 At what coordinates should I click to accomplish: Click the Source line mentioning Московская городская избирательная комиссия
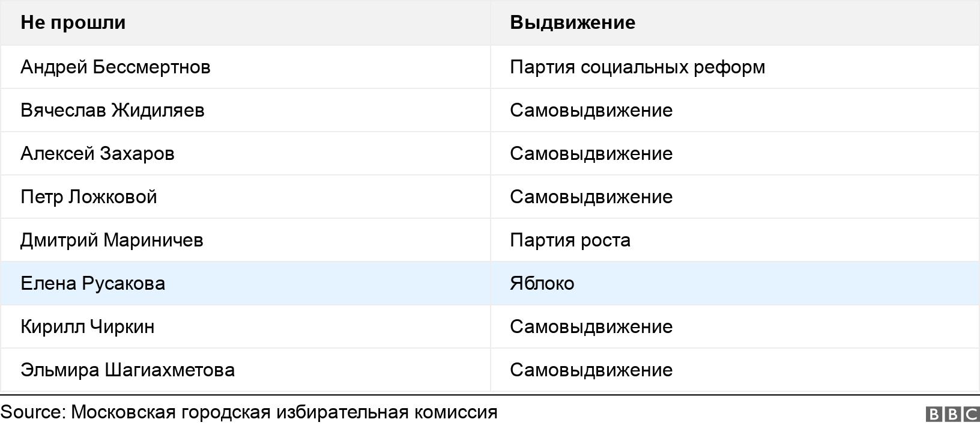point(249,412)
